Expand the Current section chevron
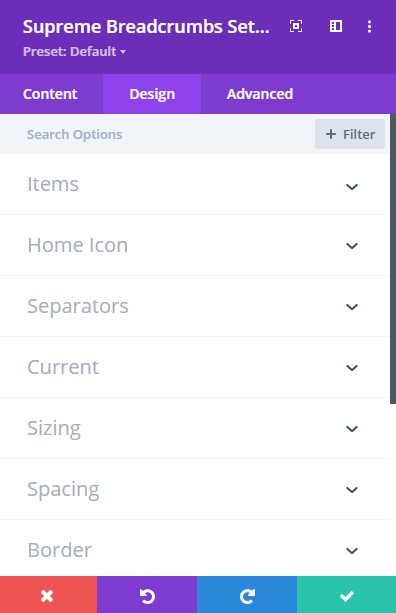This screenshot has height=613, width=396. 352,368
